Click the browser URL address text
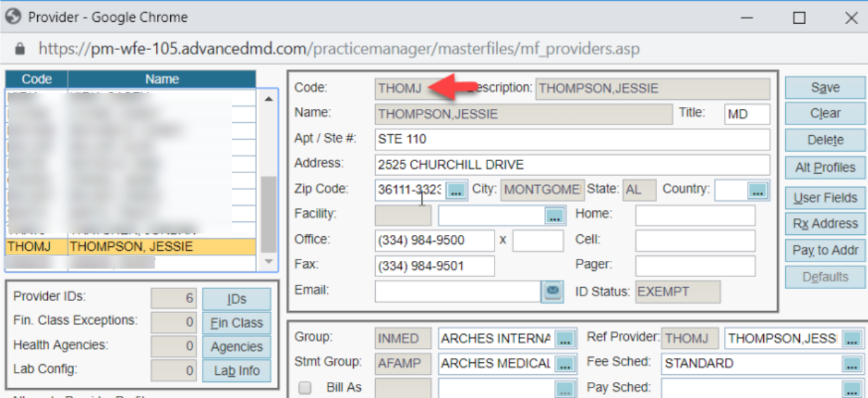 tap(339, 49)
